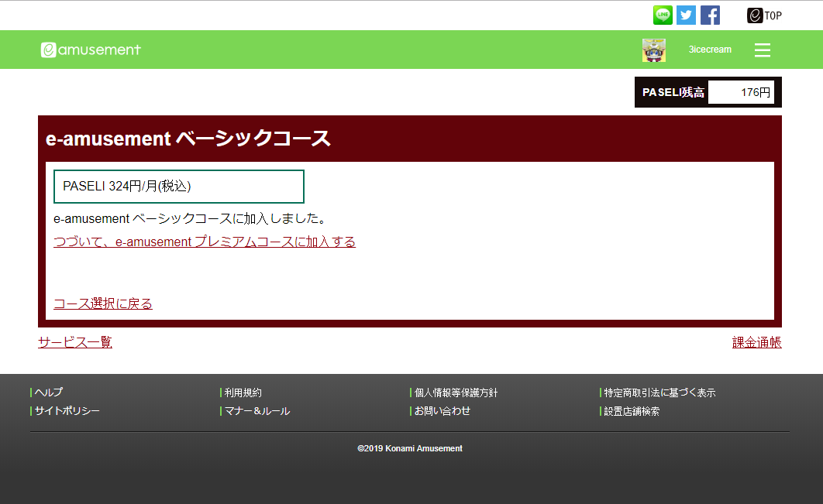Open the e-amusement logo home link
The image size is (823, 504).
coord(91,50)
